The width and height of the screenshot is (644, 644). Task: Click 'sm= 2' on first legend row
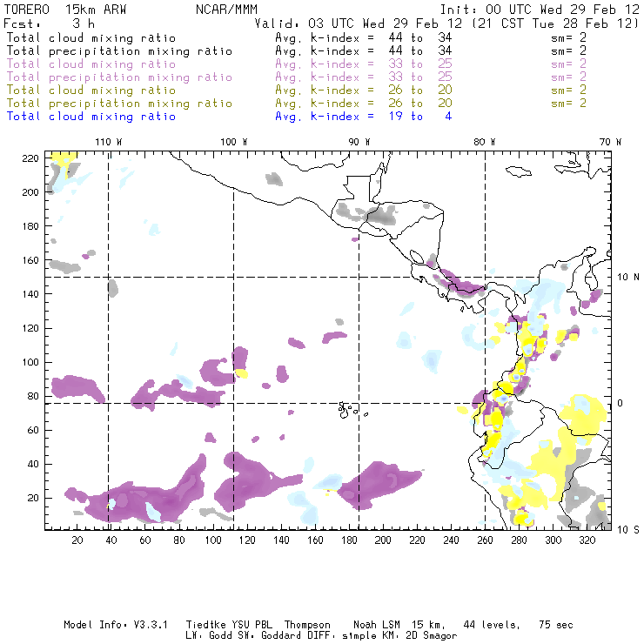pos(569,37)
